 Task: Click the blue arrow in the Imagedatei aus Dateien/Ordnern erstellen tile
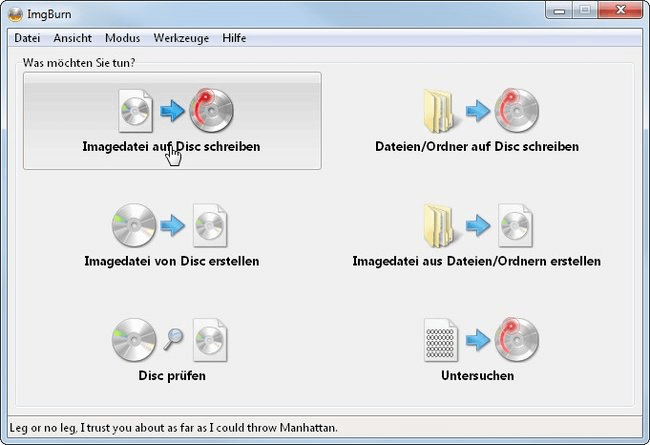478,226
